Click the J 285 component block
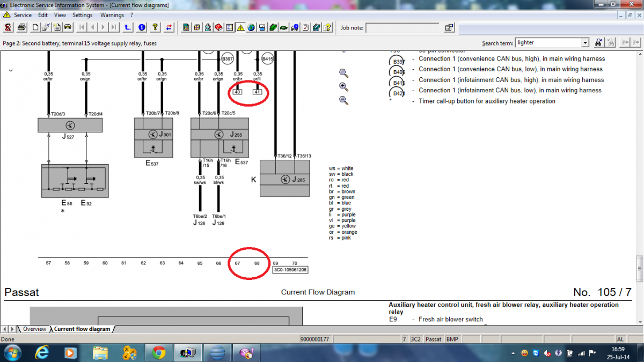Screen dimensions: 644x362 pyautogui.click(x=284, y=178)
